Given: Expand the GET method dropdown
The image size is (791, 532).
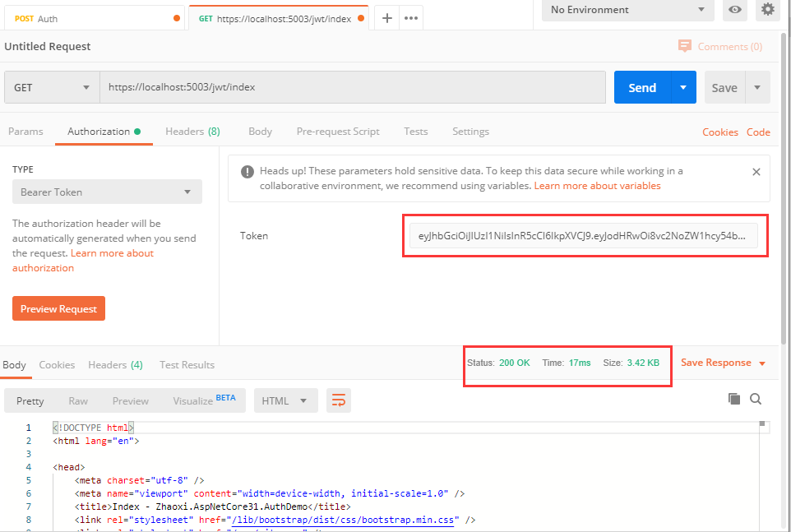Looking at the screenshot, I should click(x=52, y=87).
